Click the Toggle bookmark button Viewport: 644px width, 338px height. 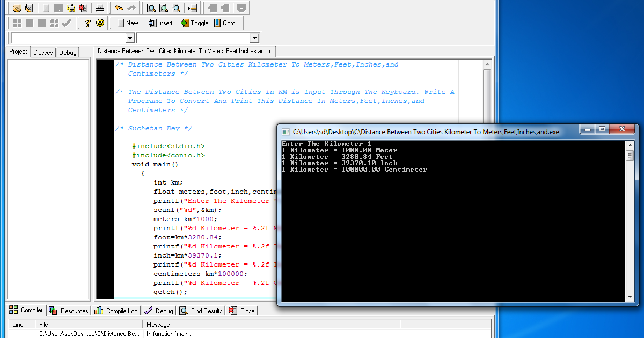pyautogui.click(x=194, y=23)
